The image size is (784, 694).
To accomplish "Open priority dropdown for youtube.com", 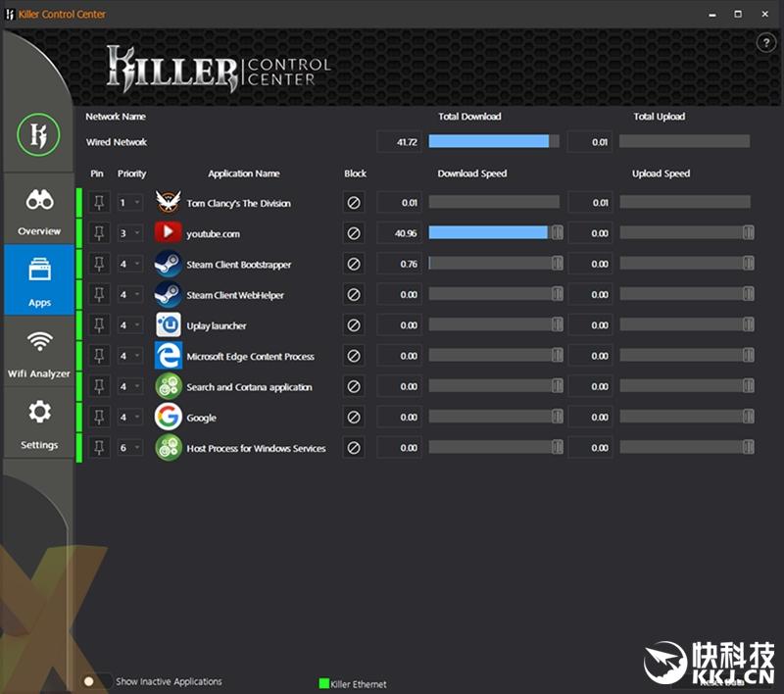I will [x=130, y=233].
